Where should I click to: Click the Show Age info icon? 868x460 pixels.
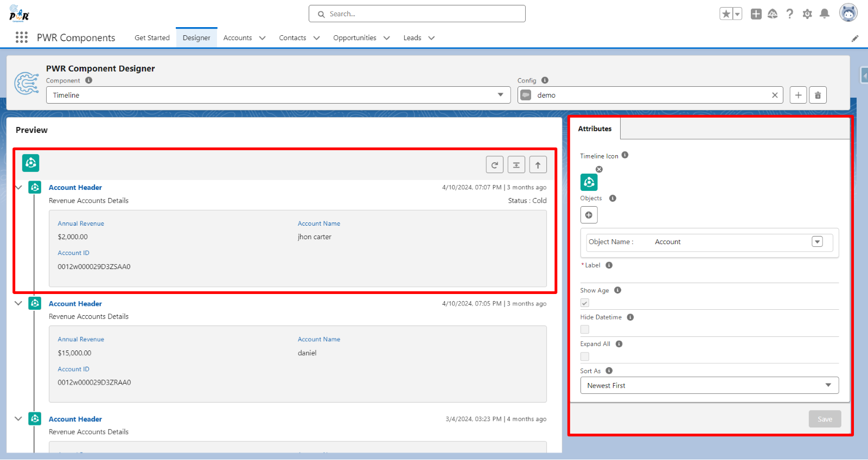(617, 290)
